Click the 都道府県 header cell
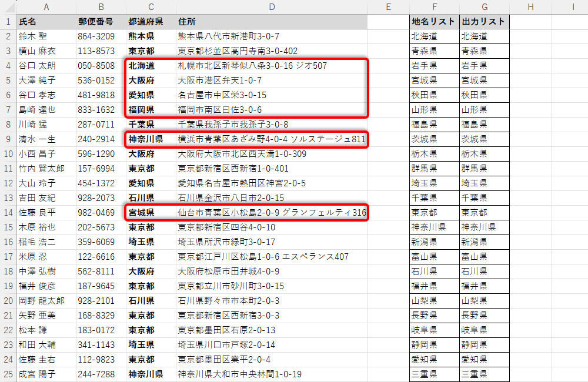This screenshot has height=382, width=588. tap(151, 22)
